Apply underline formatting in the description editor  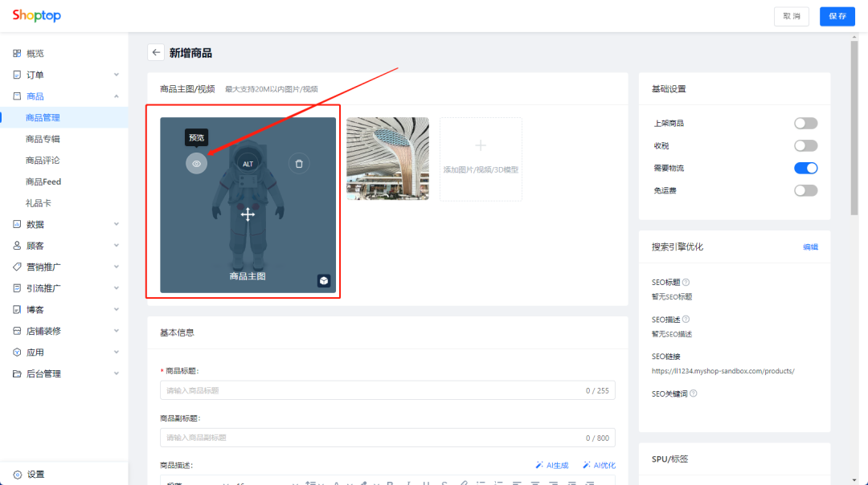click(426, 483)
